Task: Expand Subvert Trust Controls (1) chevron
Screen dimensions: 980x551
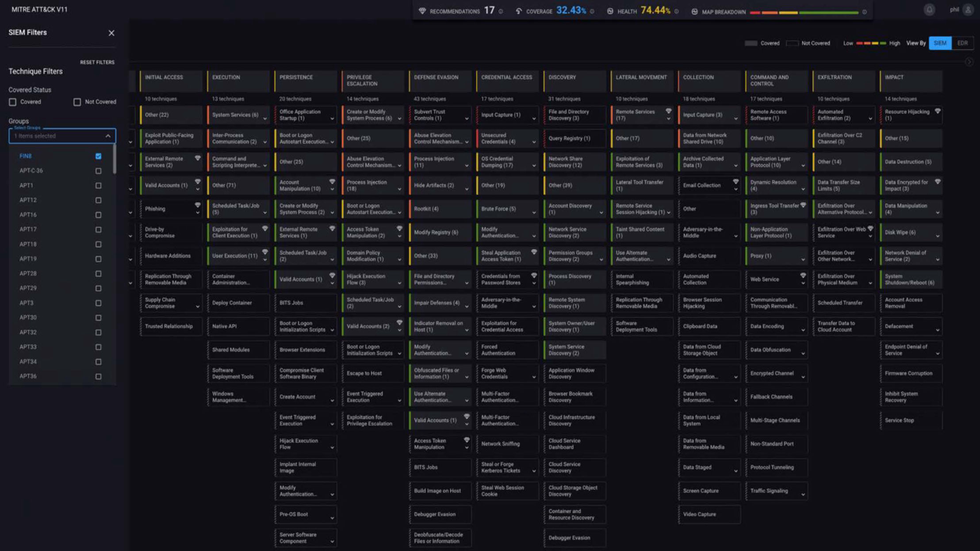Action: pyautogui.click(x=467, y=119)
